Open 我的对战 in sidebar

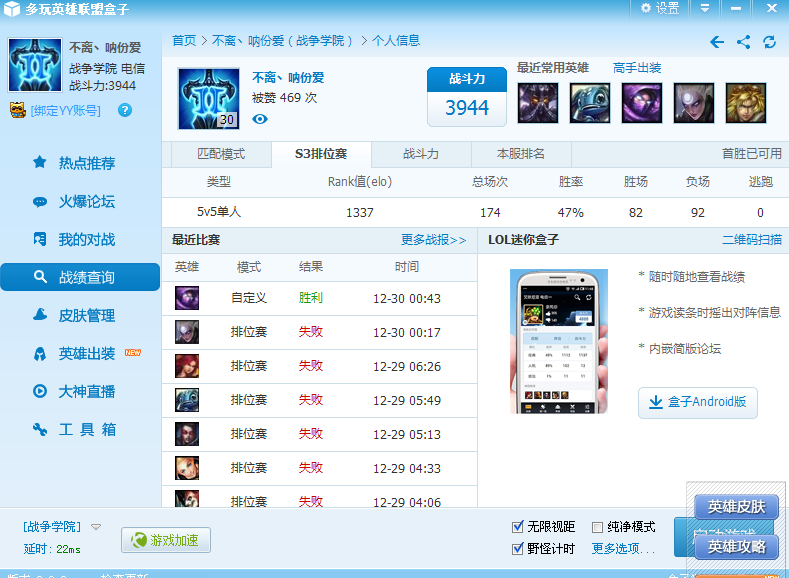click(x=80, y=239)
